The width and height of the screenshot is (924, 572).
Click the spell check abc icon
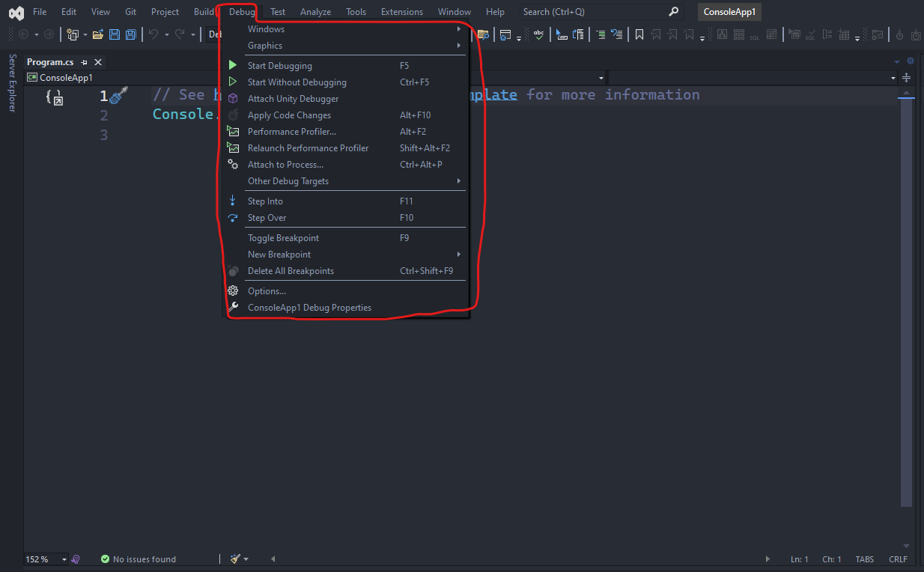coord(538,34)
